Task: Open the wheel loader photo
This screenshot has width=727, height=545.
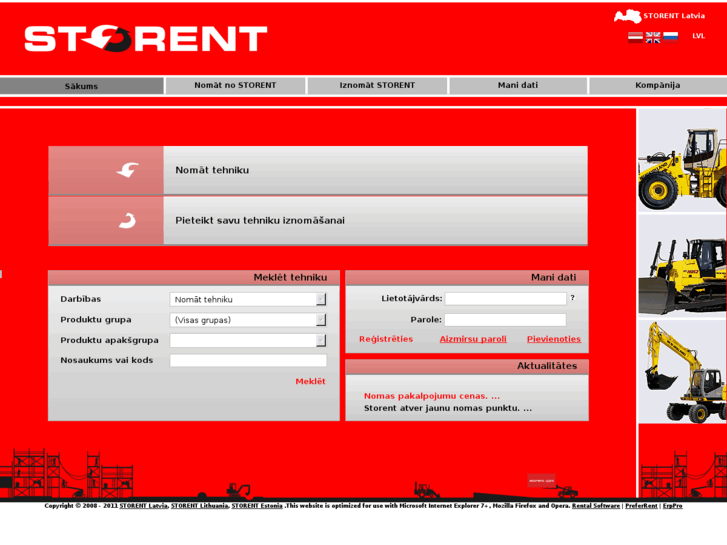Action: tap(682, 160)
